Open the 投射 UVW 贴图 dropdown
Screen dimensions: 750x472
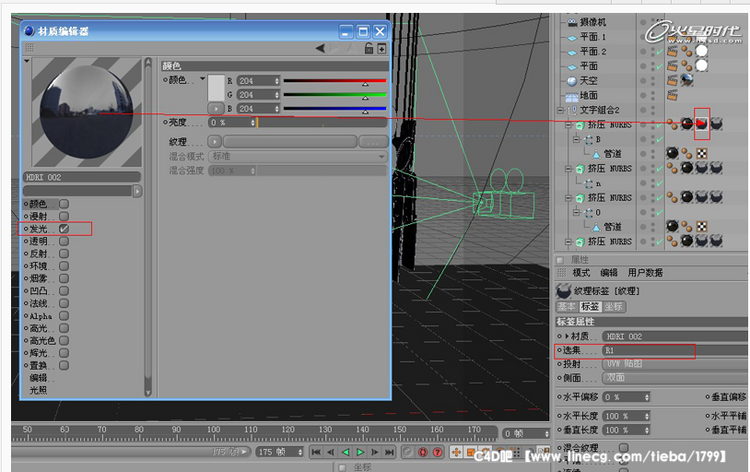pos(674,364)
